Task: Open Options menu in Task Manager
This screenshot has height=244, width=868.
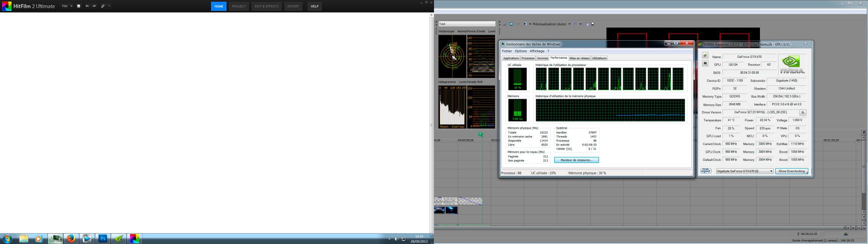Action: [x=520, y=51]
